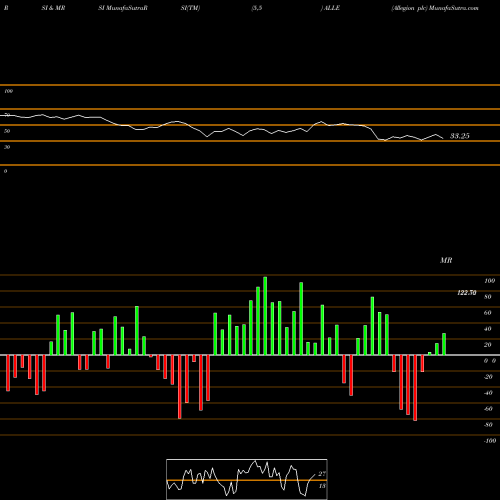500x500 pixels.
Task: Click the 80 axis label of the MR panel
Action: pyautogui.click(x=488, y=297)
